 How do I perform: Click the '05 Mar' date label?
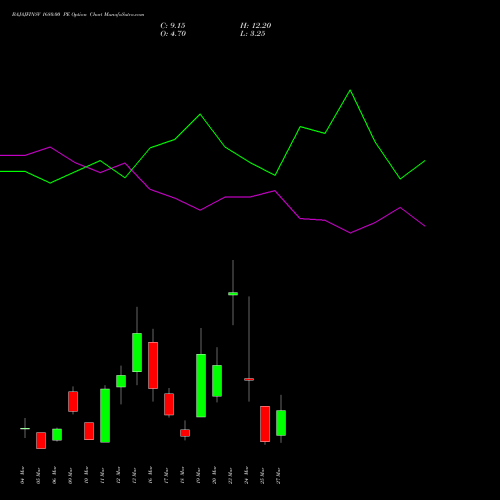(38, 475)
